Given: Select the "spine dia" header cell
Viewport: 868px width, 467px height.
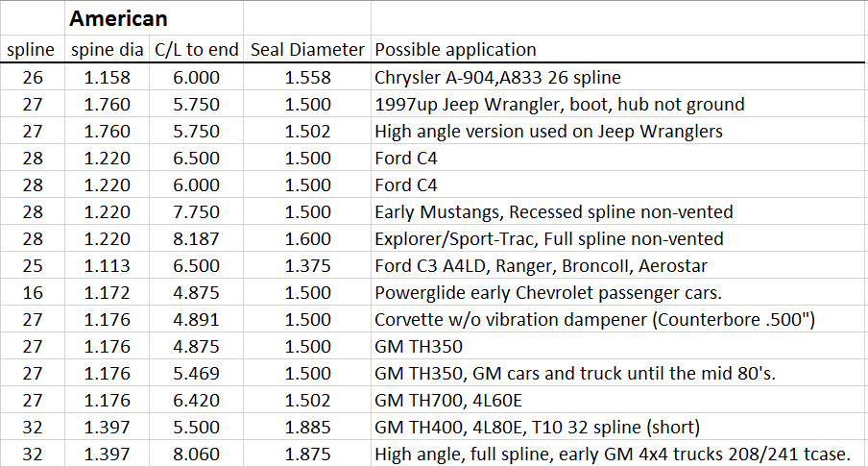Looking at the screenshot, I should tap(107, 49).
